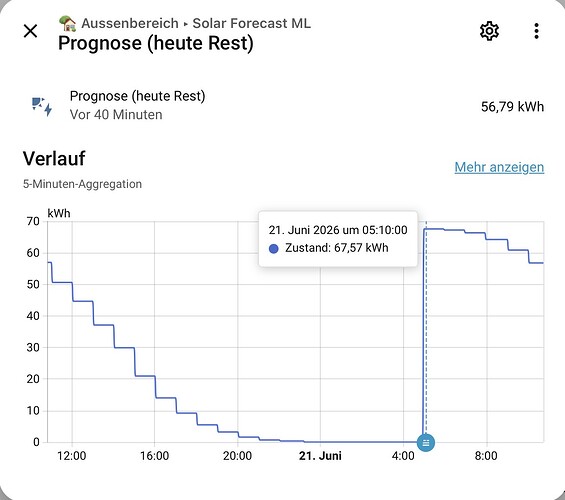Click the 5-Minuten-Aggregation subtitle

pyautogui.click(x=83, y=184)
